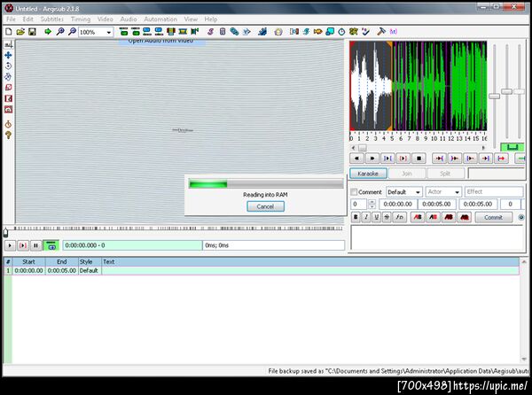This screenshot has width=532, height=395.
Task: Open the Actor dropdown
Action: point(443,192)
